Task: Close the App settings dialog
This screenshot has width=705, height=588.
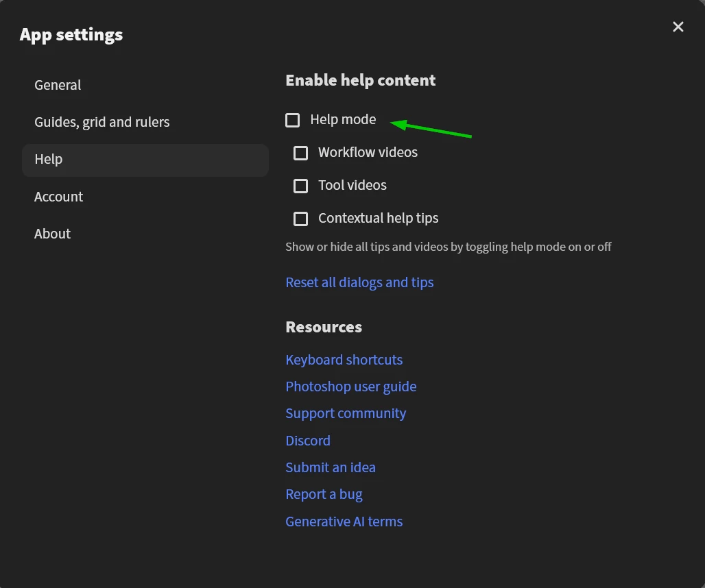Action: (678, 27)
